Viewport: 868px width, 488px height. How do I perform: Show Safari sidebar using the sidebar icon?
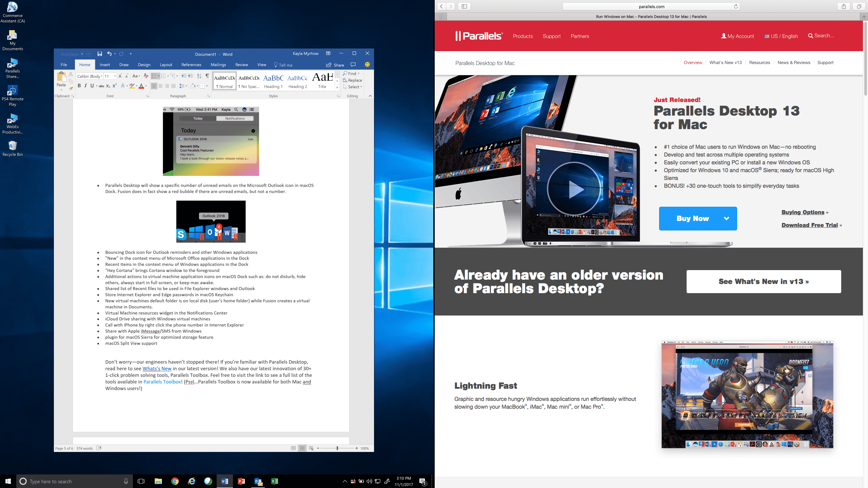(464, 6)
